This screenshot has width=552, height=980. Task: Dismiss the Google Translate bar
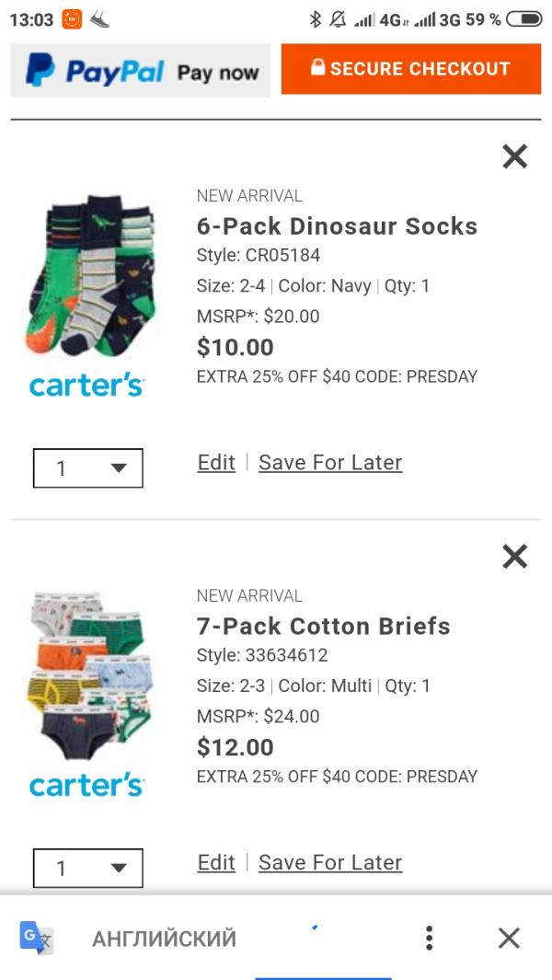point(509,938)
